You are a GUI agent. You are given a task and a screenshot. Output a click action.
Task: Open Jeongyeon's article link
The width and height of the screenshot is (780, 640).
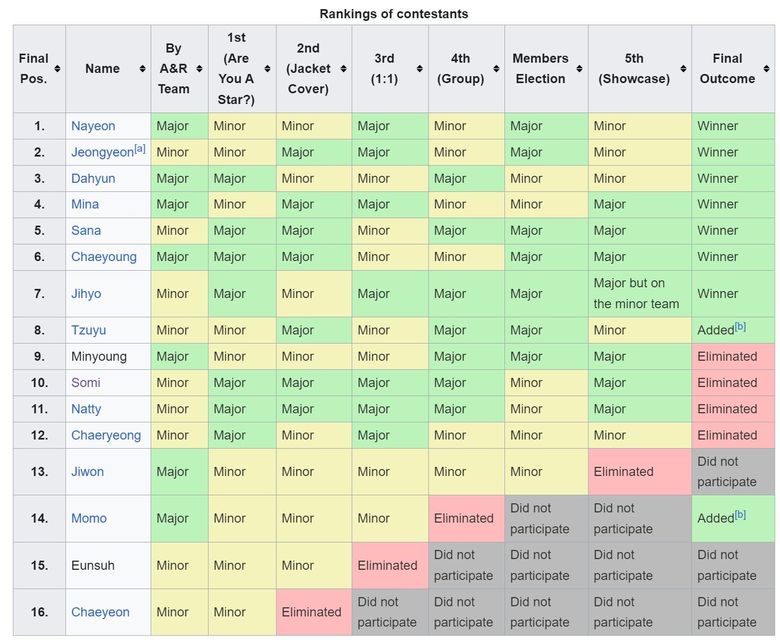point(101,153)
